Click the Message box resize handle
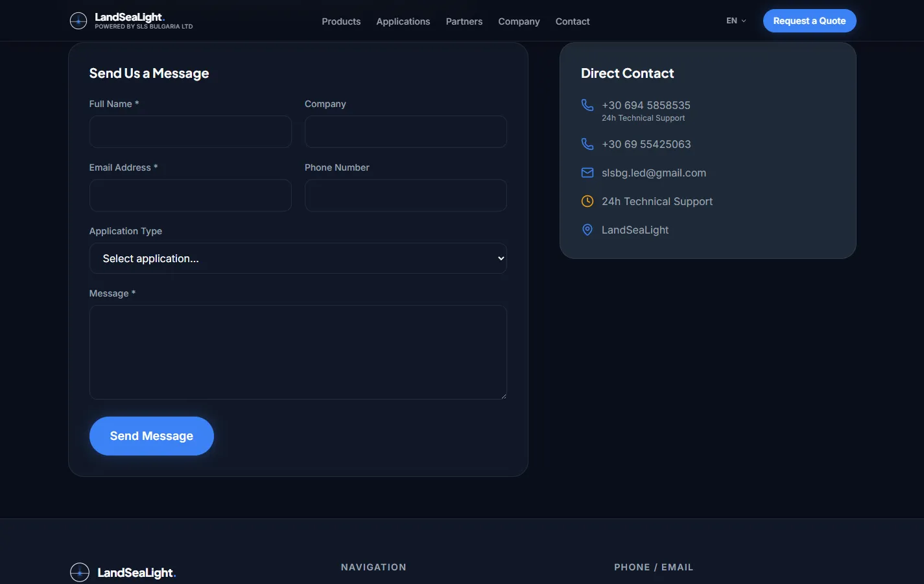Screen dimensions: 924x584 [x=503, y=396]
